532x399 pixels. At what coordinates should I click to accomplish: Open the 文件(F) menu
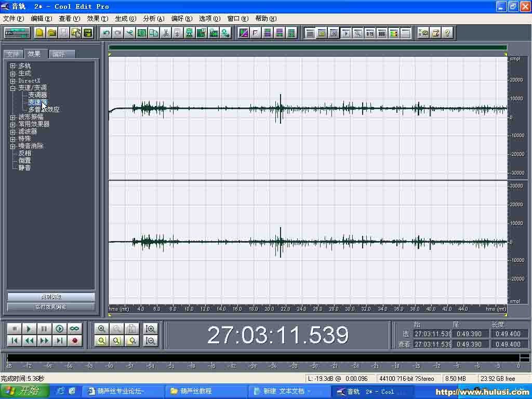coord(14,18)
